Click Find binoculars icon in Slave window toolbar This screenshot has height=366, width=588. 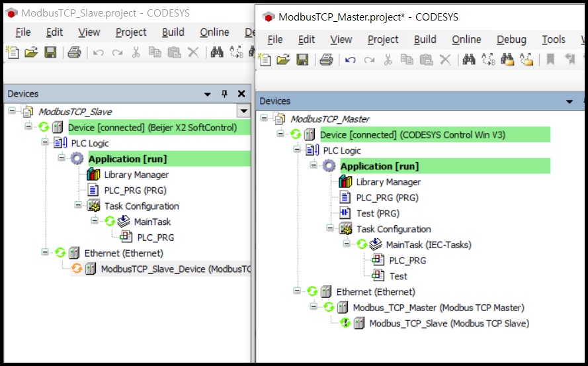(x=217, y=52)
